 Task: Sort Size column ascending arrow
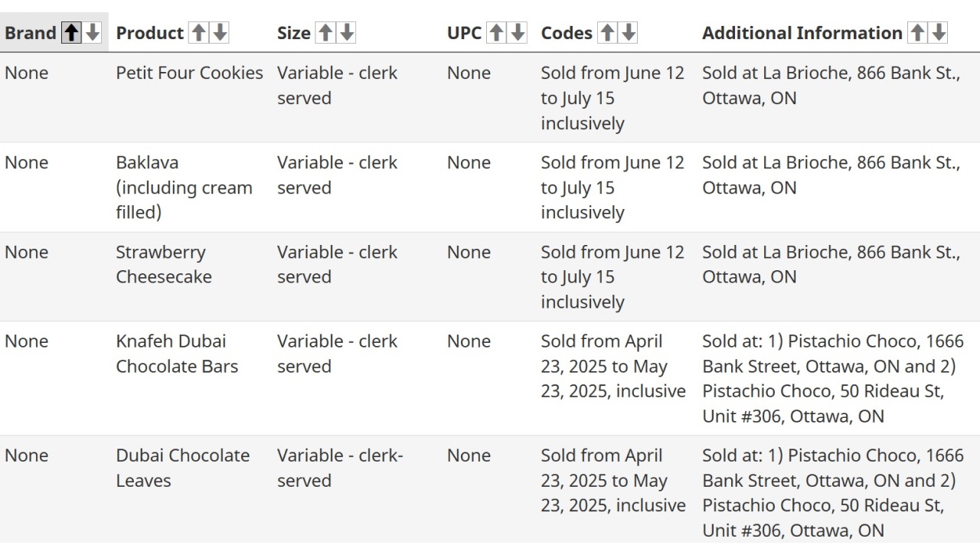tap(325, 33)
